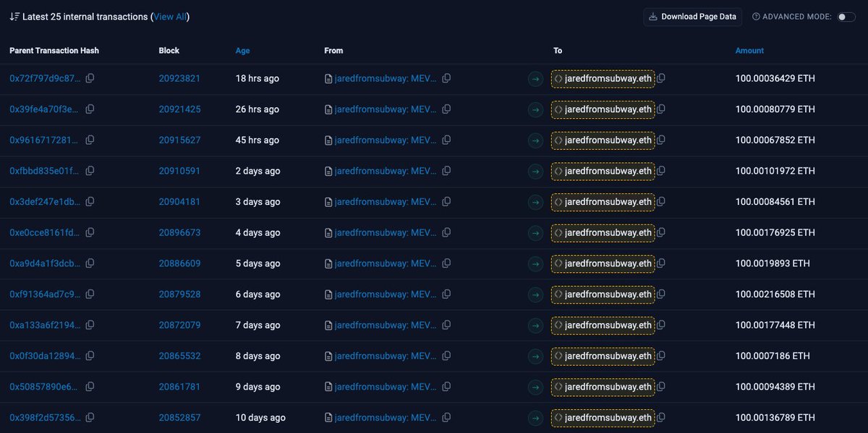Copy hash 0x9616717281 with copy icon
The image size is (868, 433).
click(90, 140)
